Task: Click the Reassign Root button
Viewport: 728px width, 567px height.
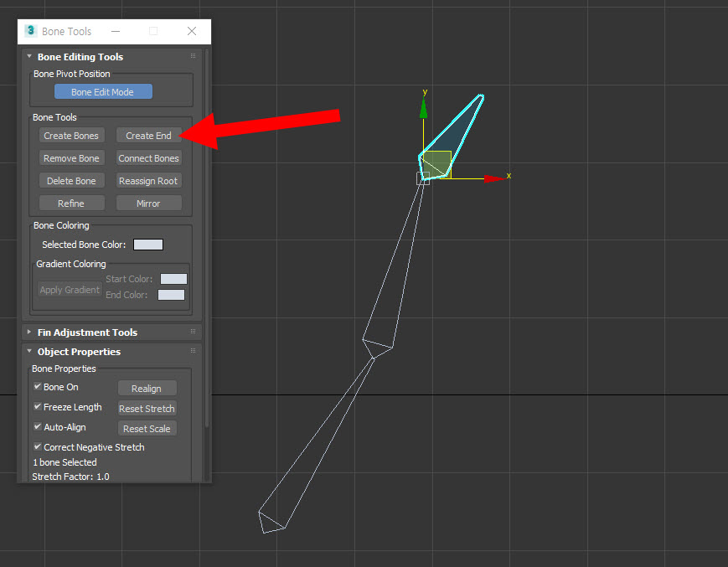Action: point(148,181)
